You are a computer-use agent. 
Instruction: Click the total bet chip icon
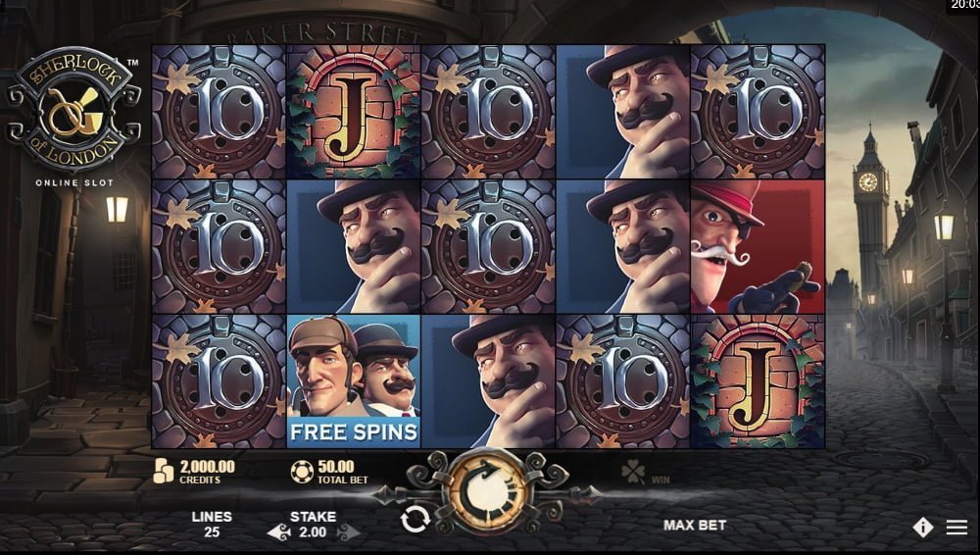pos(302,472)
